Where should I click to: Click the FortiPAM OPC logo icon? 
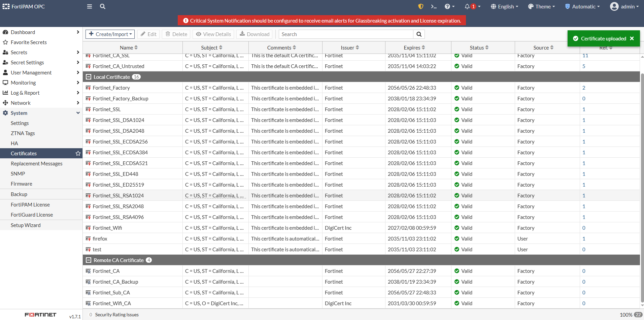[6, 6]
